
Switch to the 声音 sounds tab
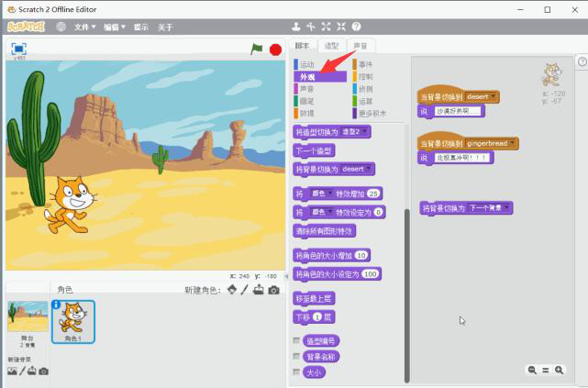click(x=361, y=46)
